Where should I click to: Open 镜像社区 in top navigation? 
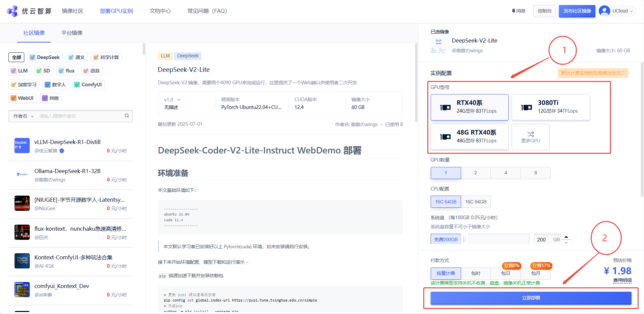pyautogui.click(x=73, y=11)
